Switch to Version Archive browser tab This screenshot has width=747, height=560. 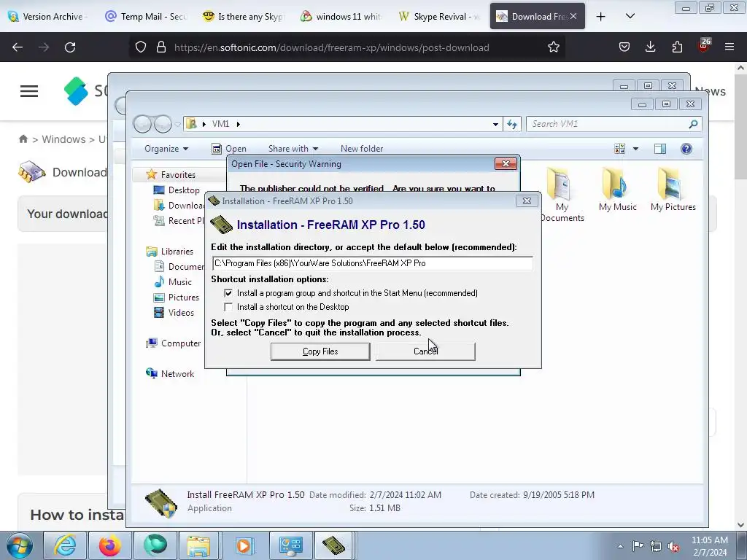(47, 16)
